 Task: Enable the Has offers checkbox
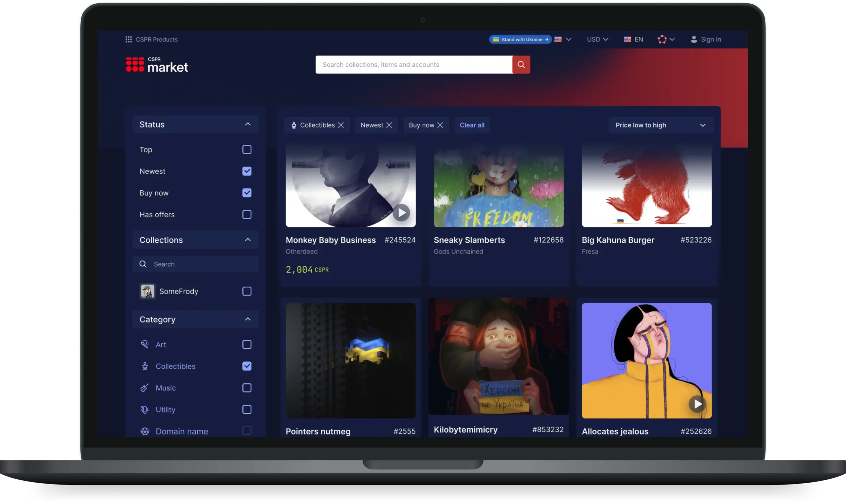tap(247, 214)
